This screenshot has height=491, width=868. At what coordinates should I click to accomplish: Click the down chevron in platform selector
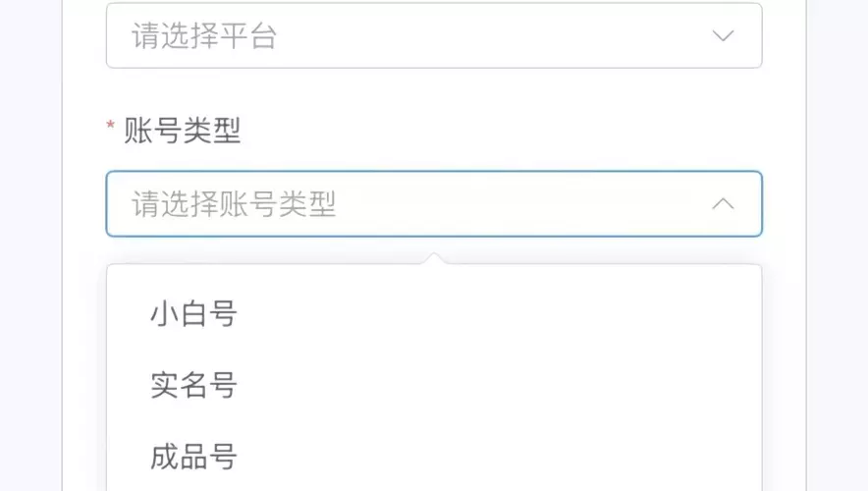pyautogui.click(x=723, y=36)
